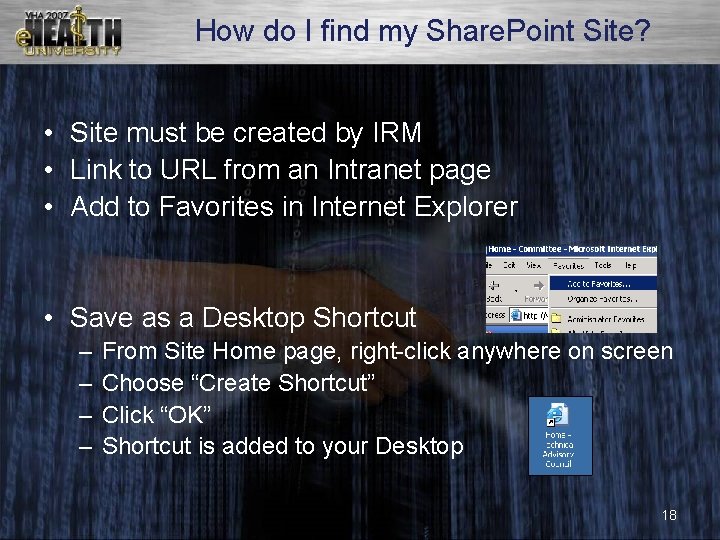Open the Back button history dropdown arrow
The width and height of the screenshot is (720, 540).
click(x=516, y=291)
